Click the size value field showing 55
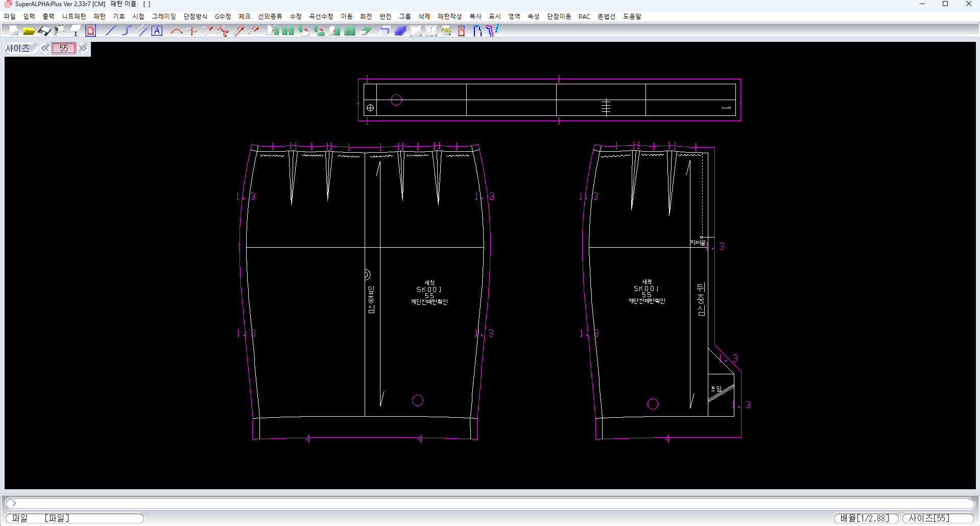 pyautogui.click(x=64, y=49)
